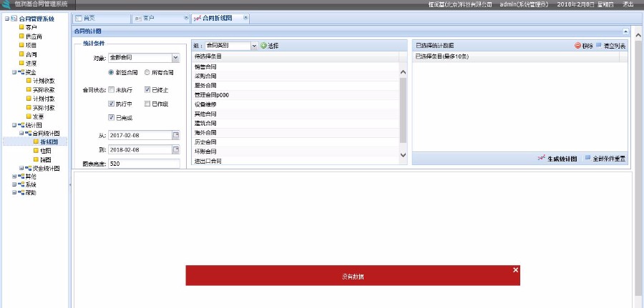
Task: Select the 海外合同 list row
Action: 296,132
